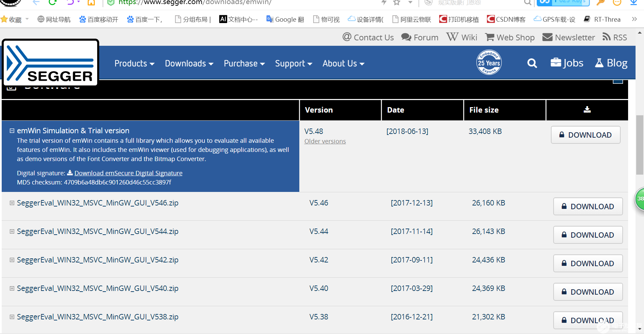Image resolution: width=644 pixels, height=334 pixels.
Task: Click the Older versions link
Action: (x=325, y=141)
